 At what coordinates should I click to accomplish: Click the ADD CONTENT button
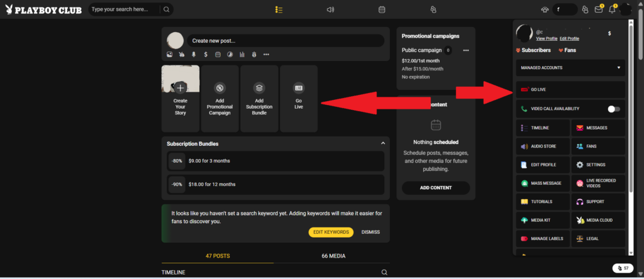[x=436, y=188]
